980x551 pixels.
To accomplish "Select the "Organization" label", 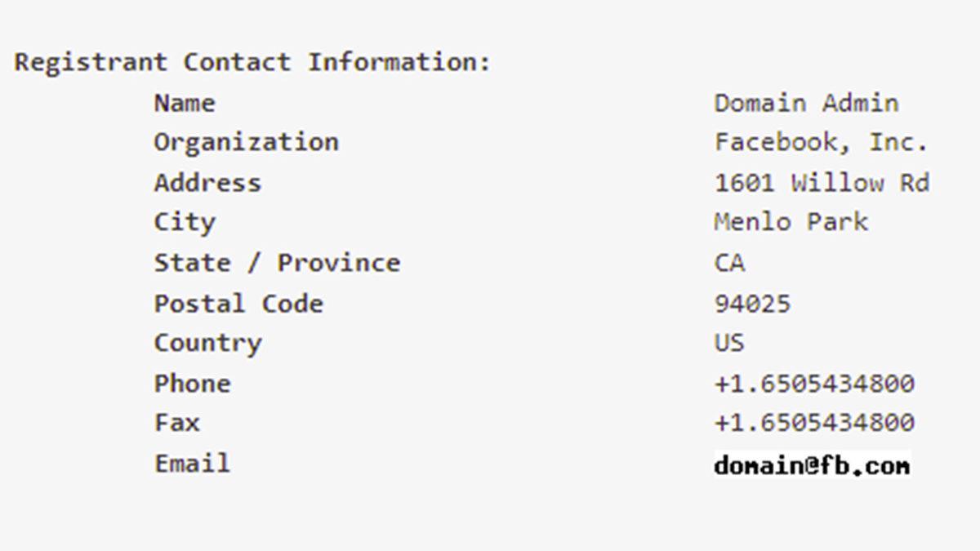I will [x=246, y=142].
